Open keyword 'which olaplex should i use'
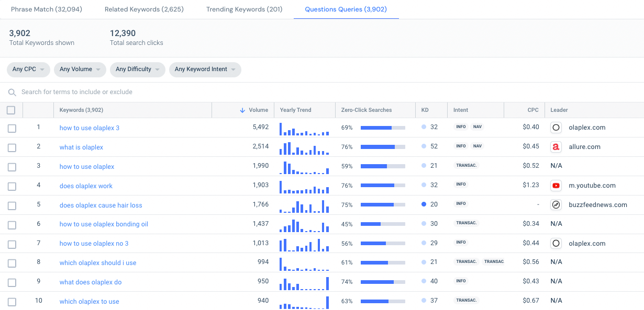The width and height of the screenshot is (644, 310). point(98,263)
